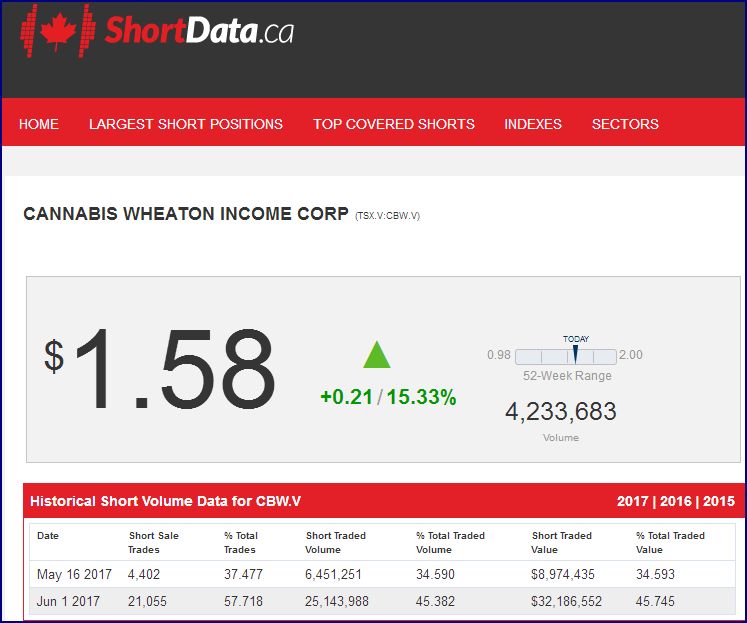Click the % Total Trades column header
The width and height of the screenshot is (747, 623).
(241, 543)
